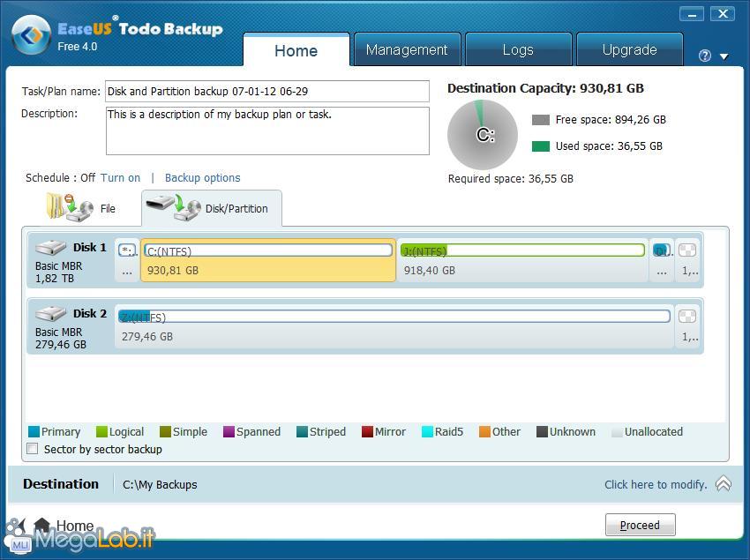
Task: Click the Primary legend color swatch
Action: click(x=34, y=432)
